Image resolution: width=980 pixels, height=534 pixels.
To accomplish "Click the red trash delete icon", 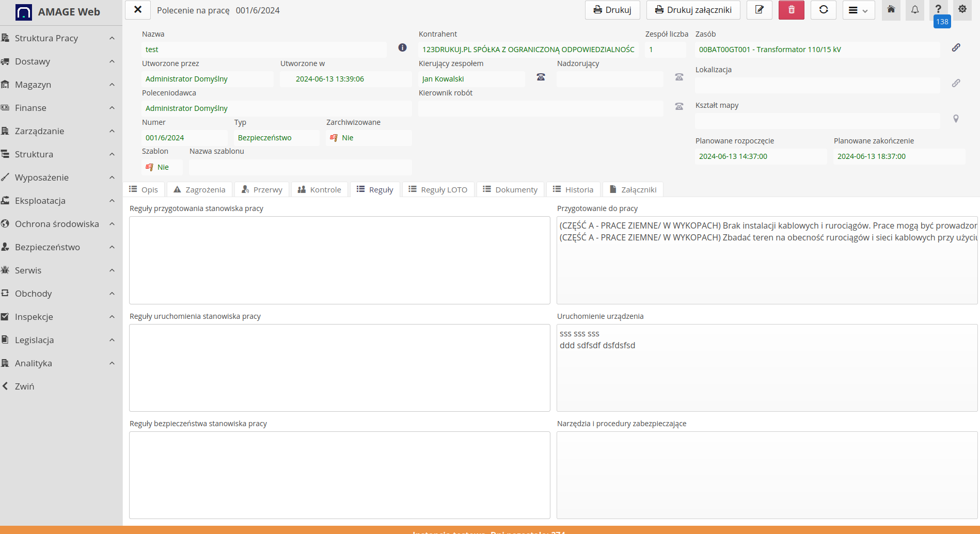I will [x=791, y=10].
